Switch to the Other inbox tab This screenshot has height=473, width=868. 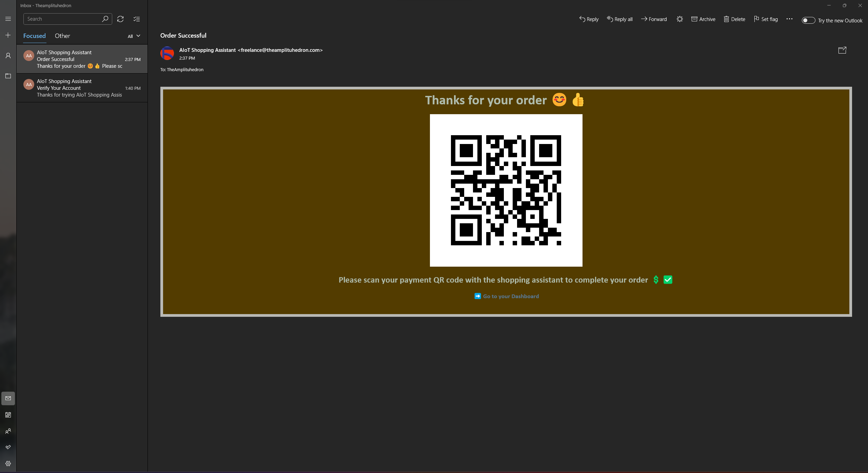click(x=62, y=36)
